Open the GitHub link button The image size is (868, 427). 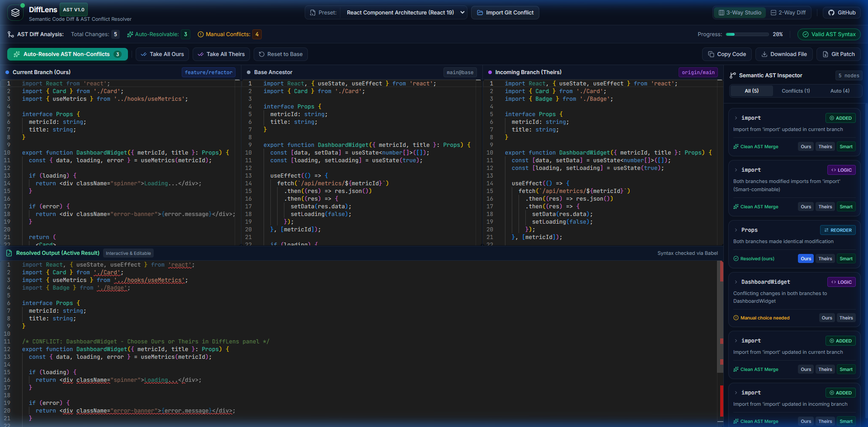(x=842, y=13)
